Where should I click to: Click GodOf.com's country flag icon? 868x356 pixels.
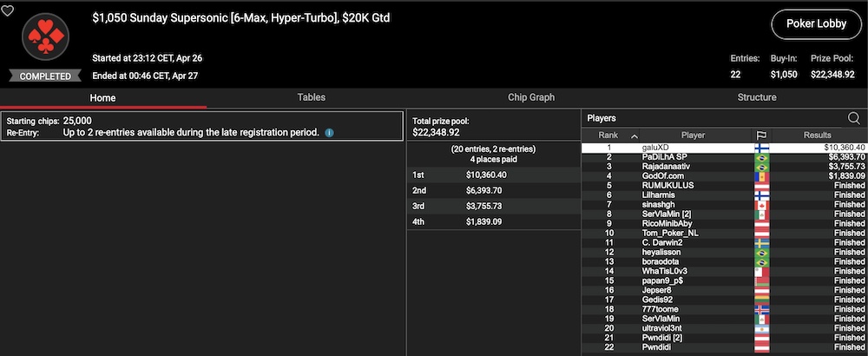761,176
